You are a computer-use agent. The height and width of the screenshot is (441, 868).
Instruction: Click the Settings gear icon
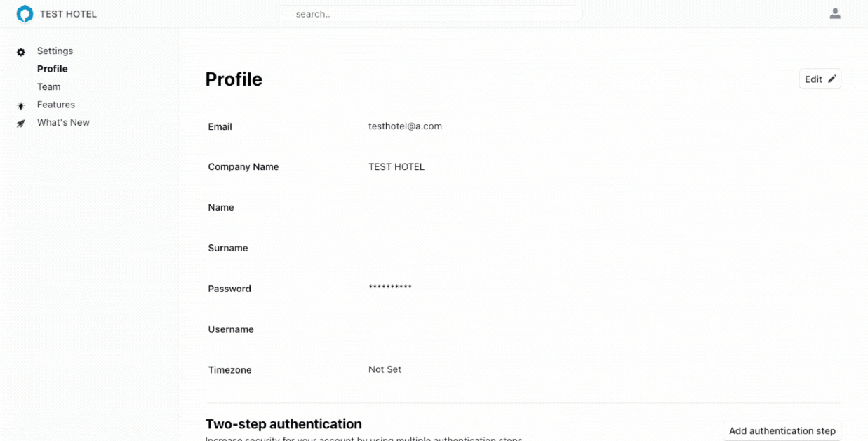[21, 52]
